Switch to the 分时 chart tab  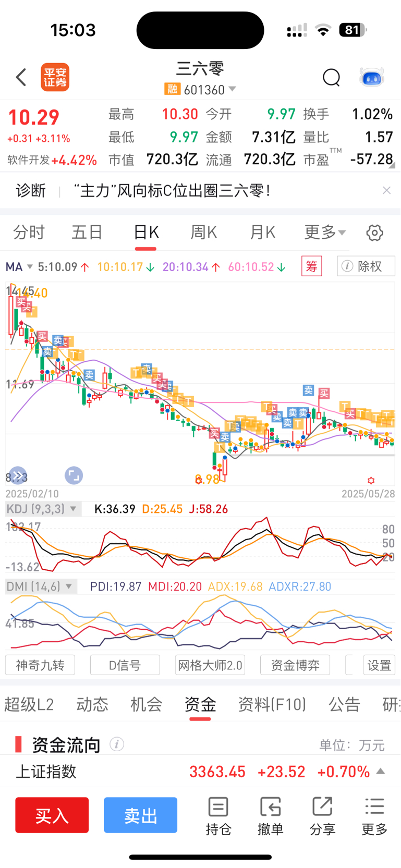[x=29, y=232]
